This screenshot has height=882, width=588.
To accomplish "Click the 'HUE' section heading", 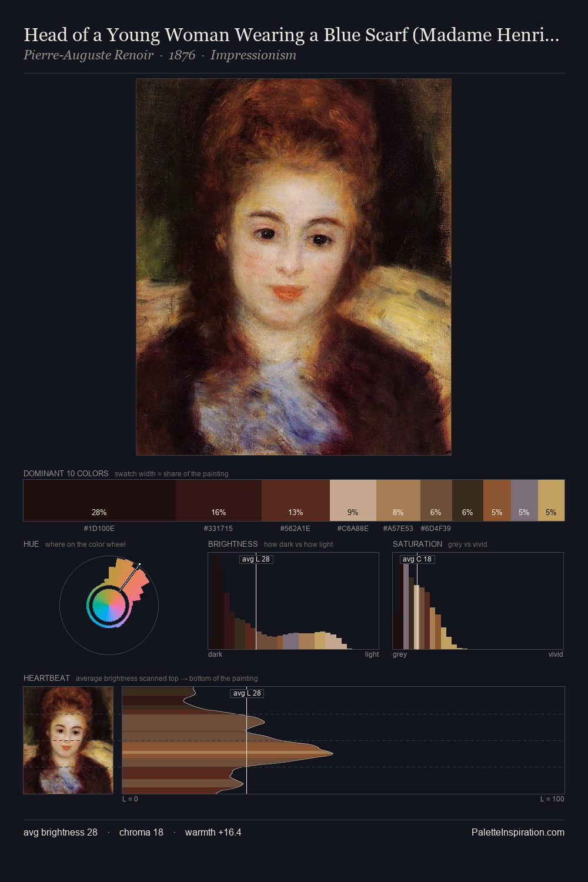I will pyautogui.click(x=31, y=544).
